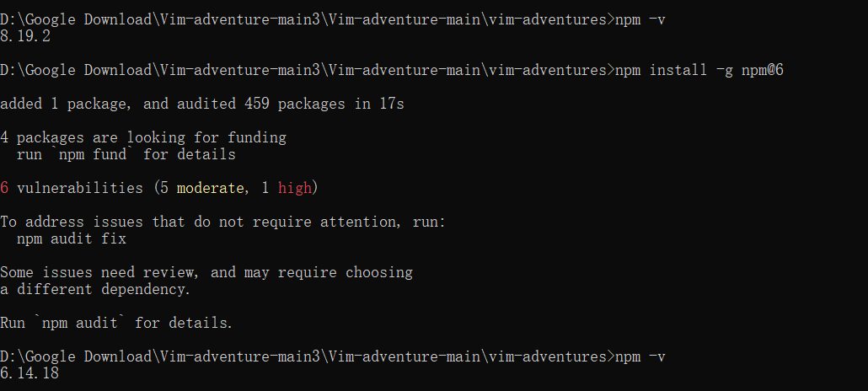
Task: Click the first 'npm -v' command text
Action: coord(640,20)
